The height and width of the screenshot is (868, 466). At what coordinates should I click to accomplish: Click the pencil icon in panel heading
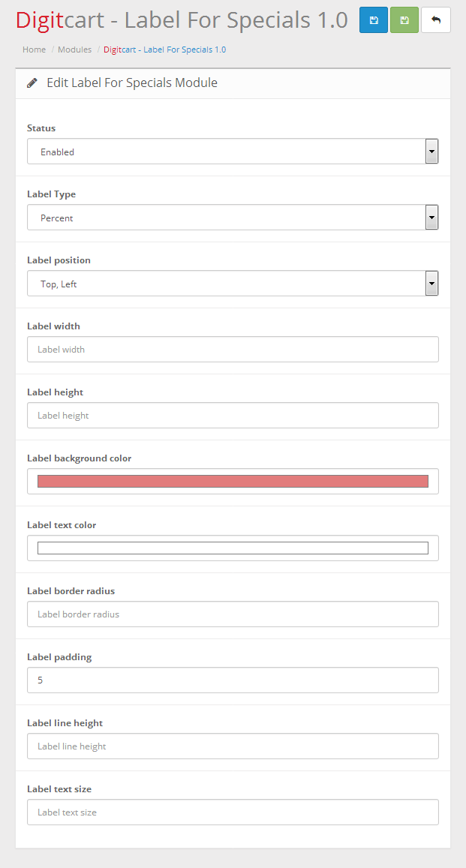click(x=32, y=83)
